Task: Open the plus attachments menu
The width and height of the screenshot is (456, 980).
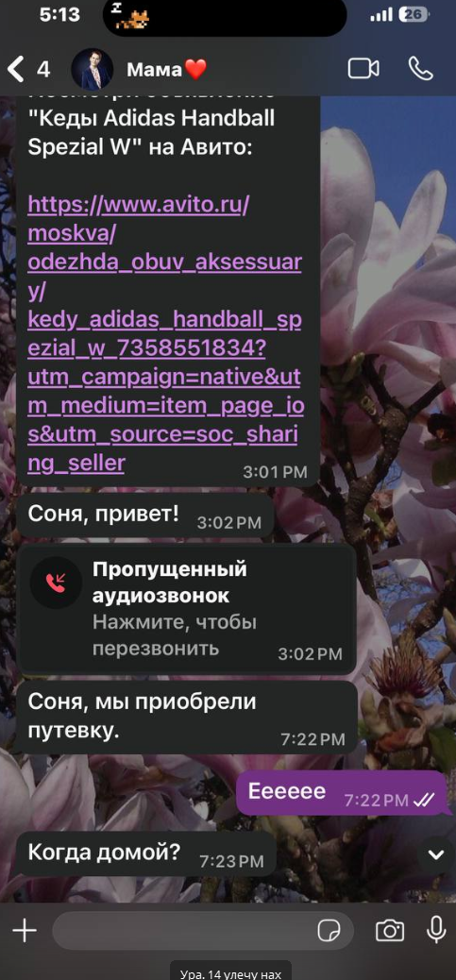Action: click(x=25, y=931)
